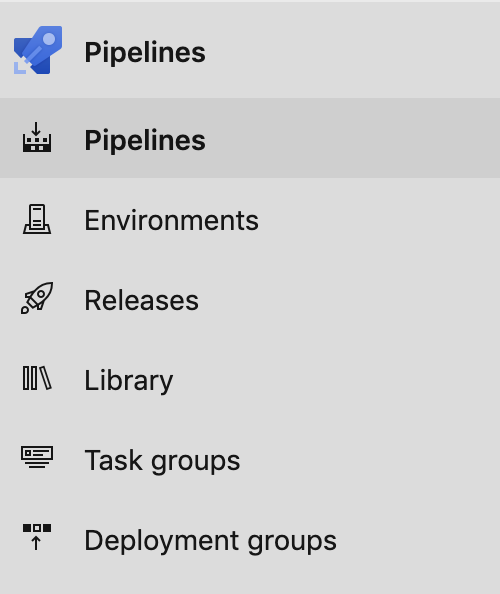Viewport: 500px width, 594px height.
Task: Open the Pipelines section header
Action: 250,50
